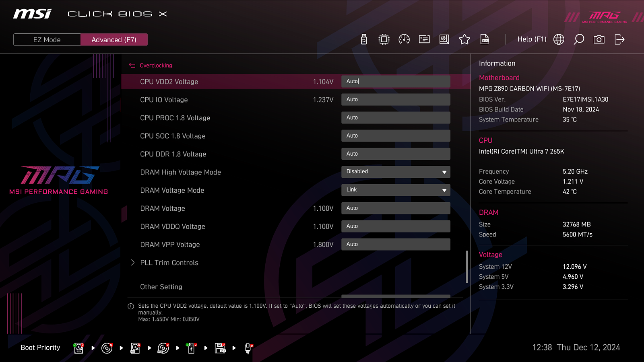The height and width of the screenshot is (362, 644).
Task: Edit DRAM VDDQ Voltage field
Action: pos(396,226)
